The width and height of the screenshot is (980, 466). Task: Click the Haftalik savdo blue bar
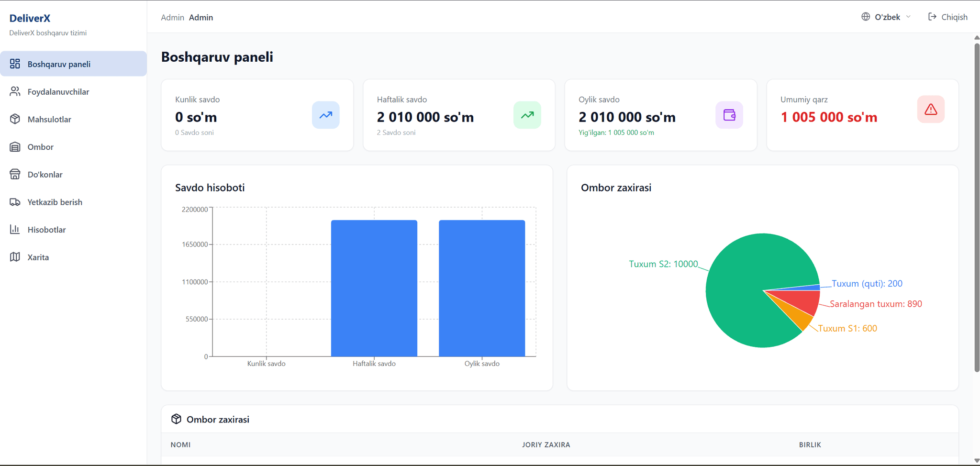coord(374,288)
